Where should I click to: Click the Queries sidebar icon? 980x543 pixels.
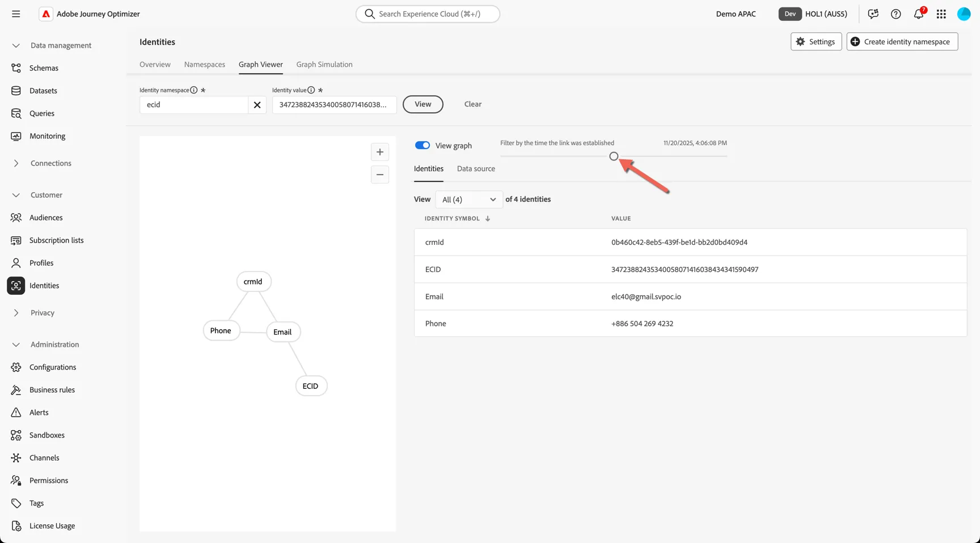(16, 113)
